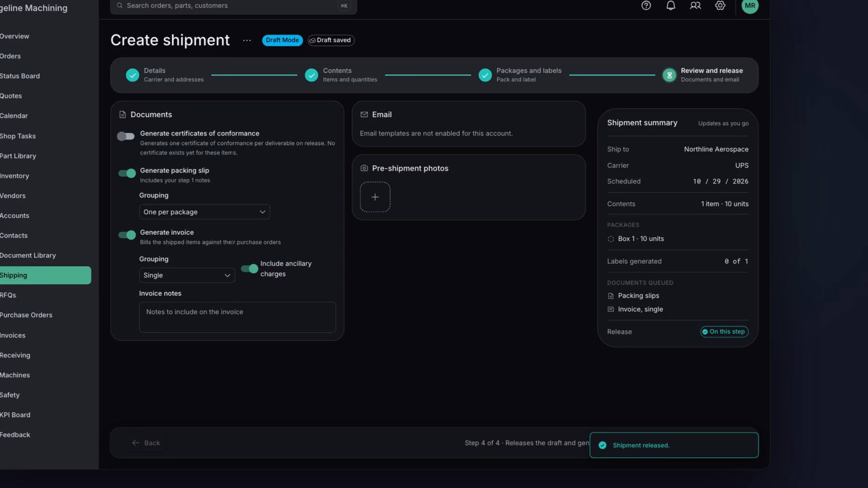This screenshot has height=488, width=868.
Task: Click the Email envelope icon
Action: point(364,115)
